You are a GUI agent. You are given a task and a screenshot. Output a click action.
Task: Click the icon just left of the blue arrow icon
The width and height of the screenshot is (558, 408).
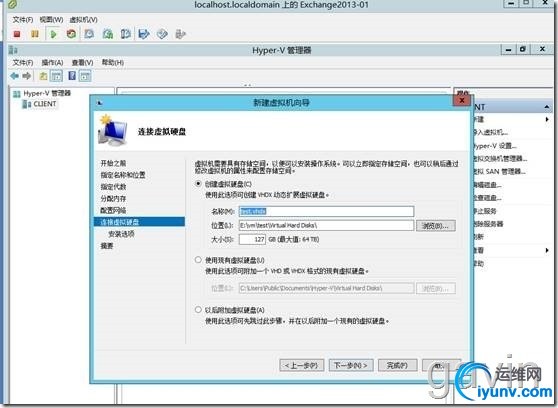click(x=126, y=34)
